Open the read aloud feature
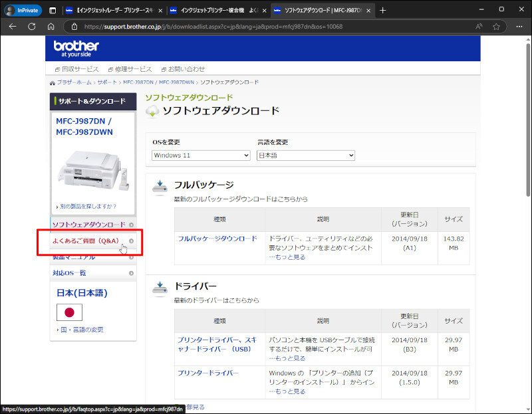Viewport: 532px width, 414px height. [479, 27]
